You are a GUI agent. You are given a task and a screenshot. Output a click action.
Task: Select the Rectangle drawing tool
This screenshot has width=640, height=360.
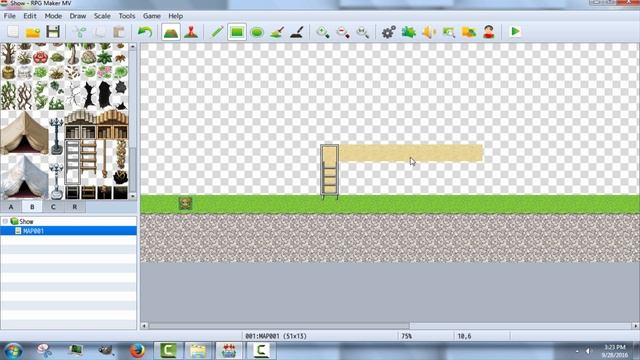(x=237, y=32)
